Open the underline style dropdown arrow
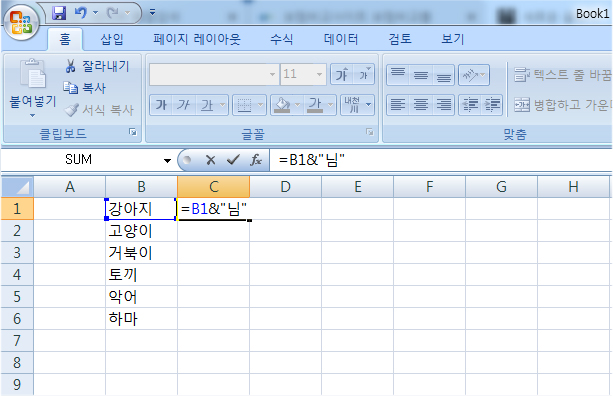 (222, 105)
